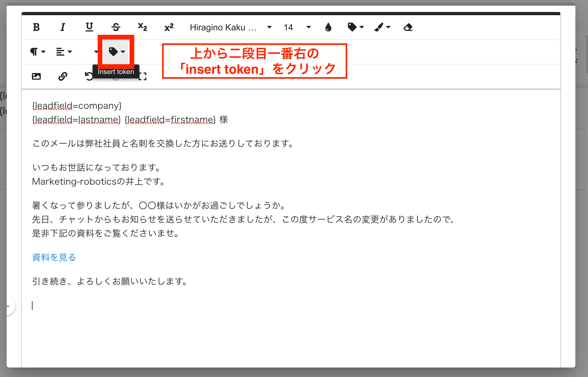This screenshot has width=588, height=377.
Task: Toggle italic text style
Action: pos(63,27)
